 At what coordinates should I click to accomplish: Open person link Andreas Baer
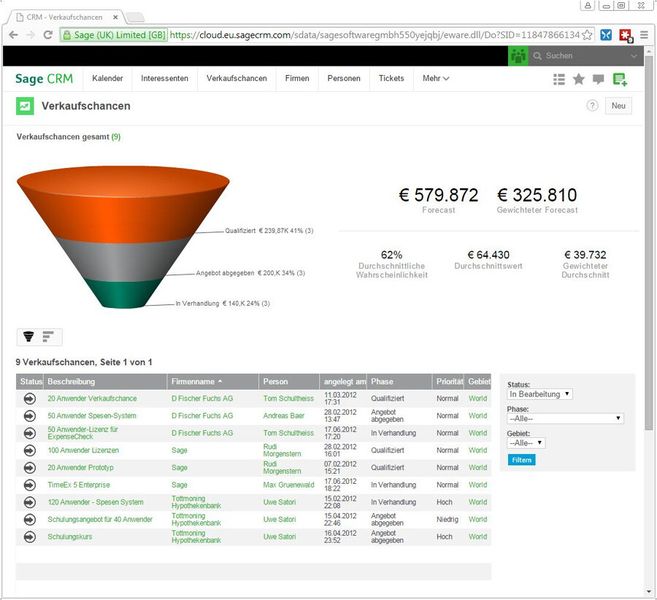[x=284, y=416]
